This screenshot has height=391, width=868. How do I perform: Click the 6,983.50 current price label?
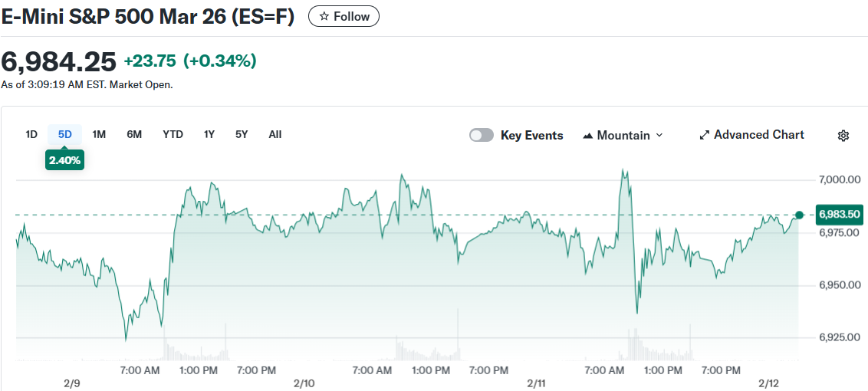839,215
